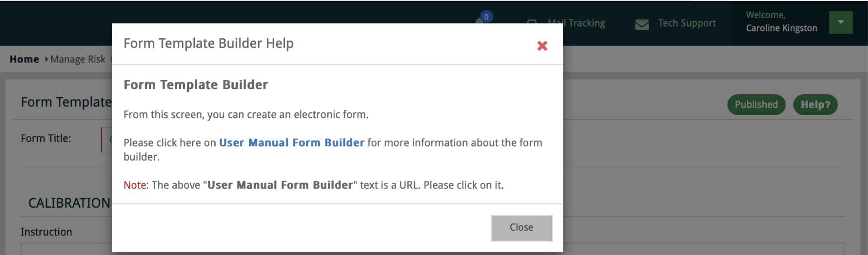Click the Tech Support envelope icon
The height and width of the screenshot is (255, 868).
click(x=642, y=24)
